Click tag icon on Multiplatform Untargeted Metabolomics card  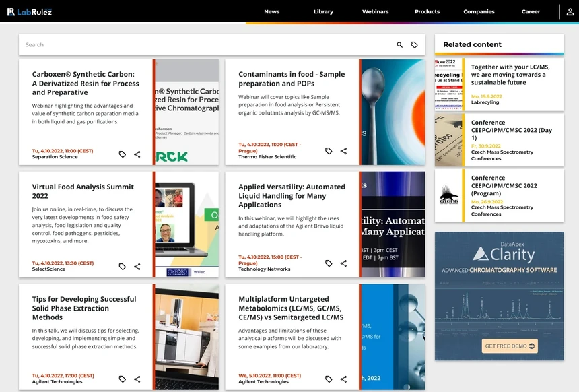tap(329, 379)
